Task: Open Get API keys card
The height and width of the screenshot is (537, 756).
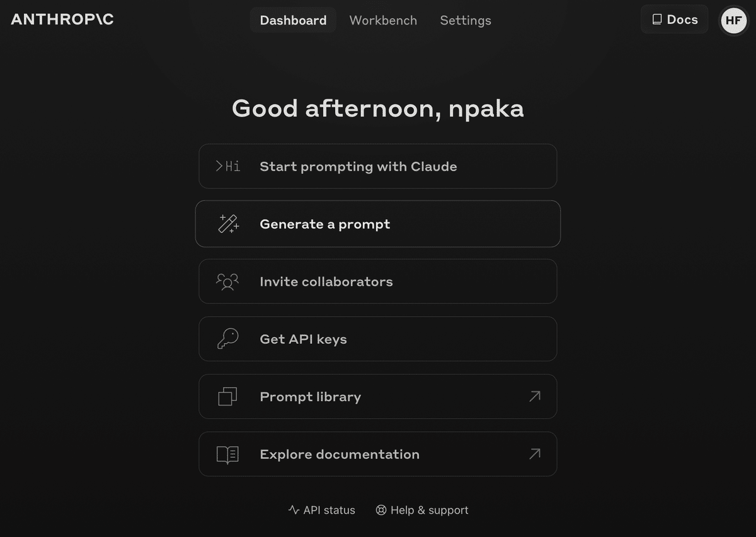Action: [378, 339]
